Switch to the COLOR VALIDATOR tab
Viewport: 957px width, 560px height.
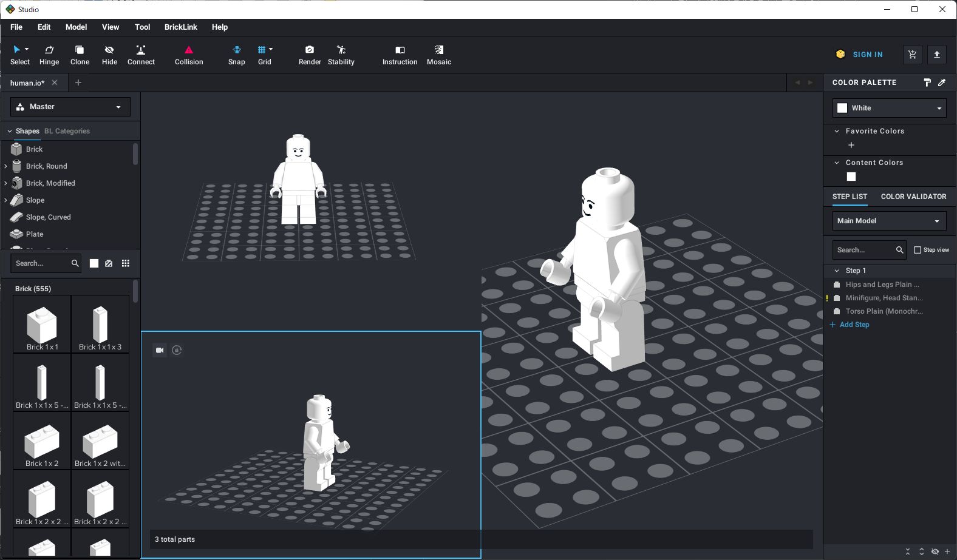click(913, 197)
